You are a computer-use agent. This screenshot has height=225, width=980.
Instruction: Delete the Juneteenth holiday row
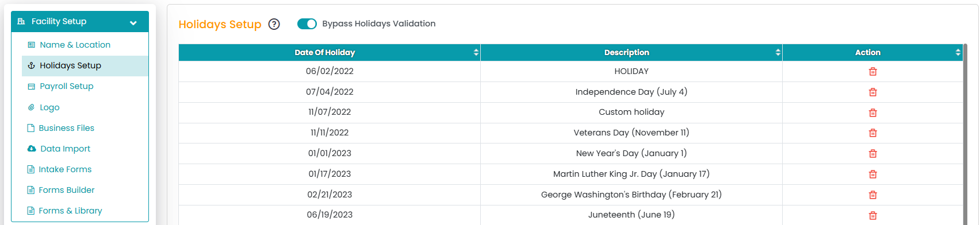(872, 215)
